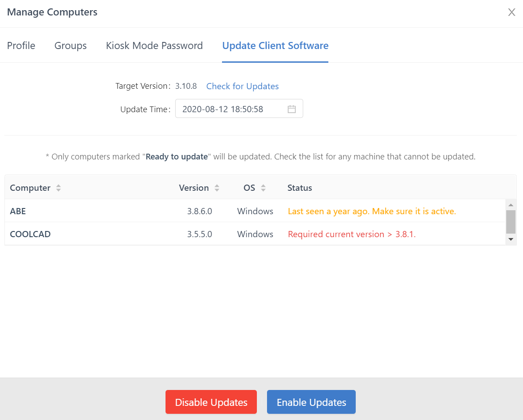Sort the OS column
523x420 pixels.
tap(264, 188)
